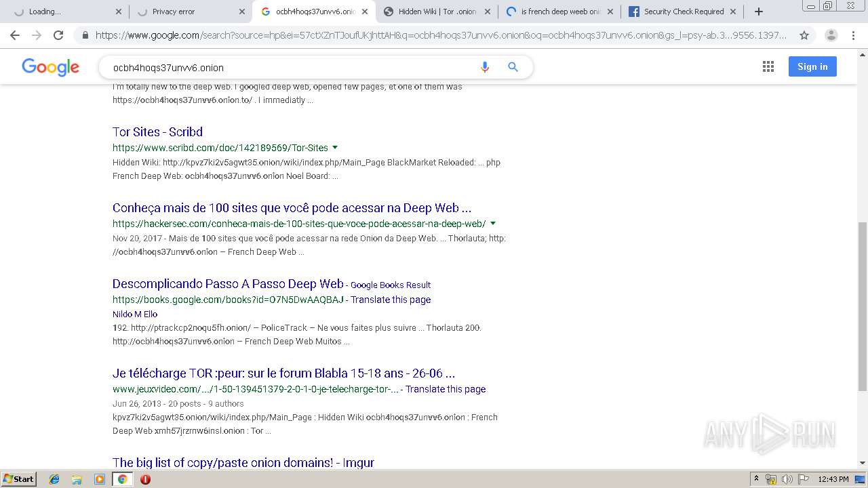Viewport: 868px width, 488px height.
Task: Open the Windows Start menu
Action: (19, 479)
